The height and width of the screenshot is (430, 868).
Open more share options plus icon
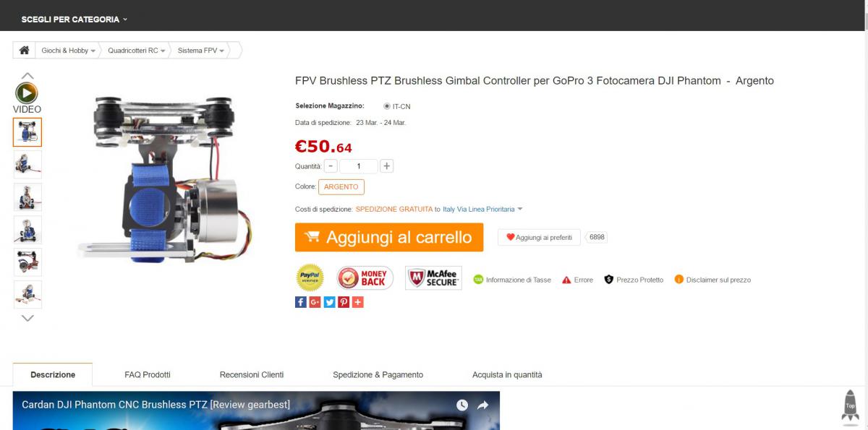(357, 302)
